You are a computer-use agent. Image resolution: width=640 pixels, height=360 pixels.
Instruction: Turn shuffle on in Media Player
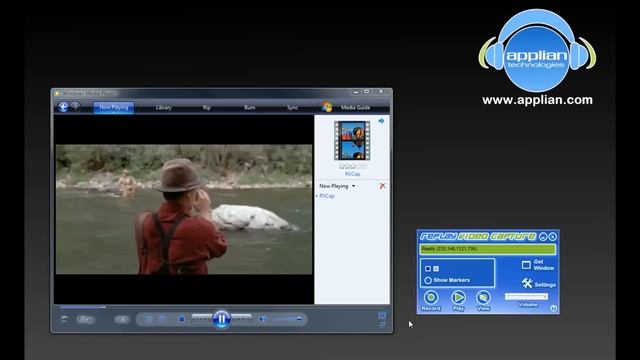pyautogui.click(x=149, y=319)
